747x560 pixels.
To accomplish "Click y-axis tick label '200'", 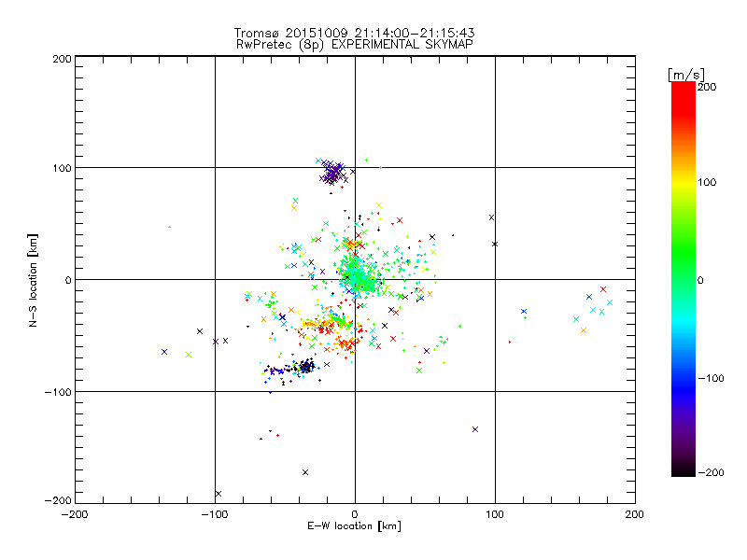I will click(62, 59).
